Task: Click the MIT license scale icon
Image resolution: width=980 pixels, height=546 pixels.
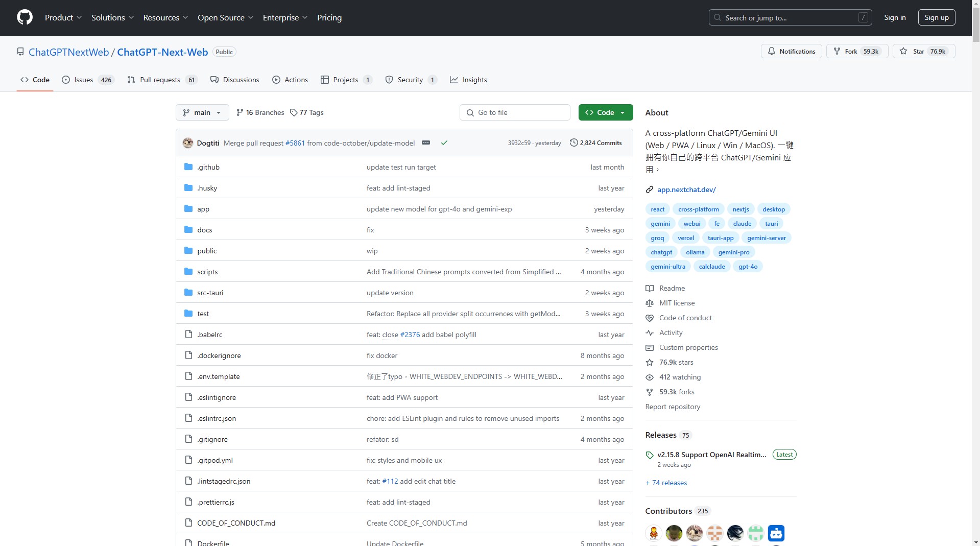Action: pyautogui.click(x=650, y=303)
